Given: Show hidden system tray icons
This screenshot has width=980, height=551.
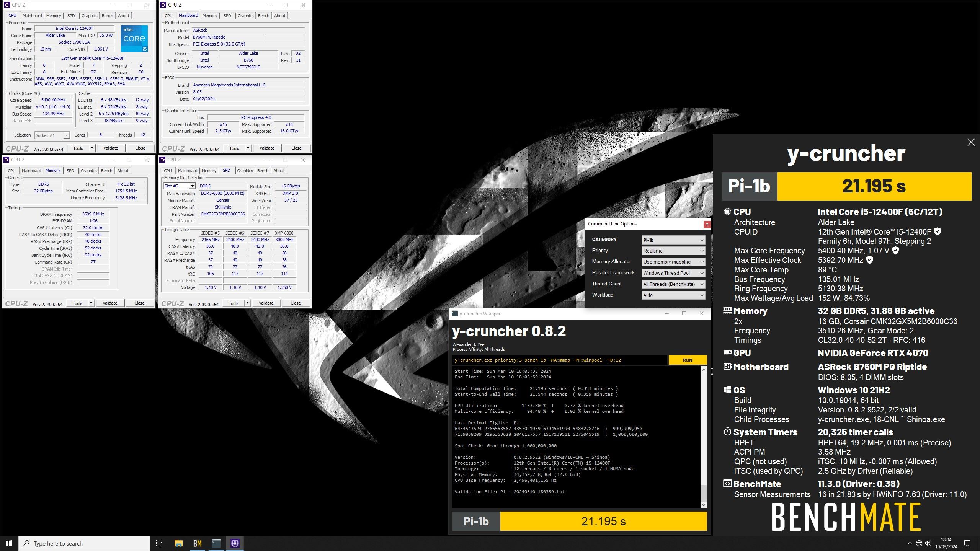Looking at the screenshot, I should click(x=910, y=543).
